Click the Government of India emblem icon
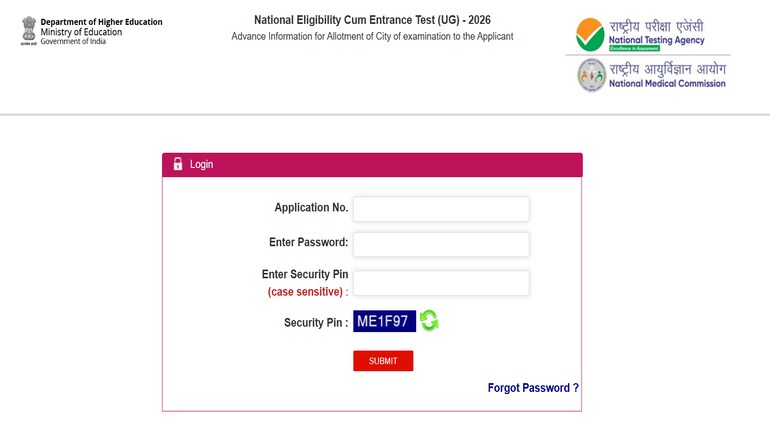This screenshot has height=431, width=770. click(29, 30)
